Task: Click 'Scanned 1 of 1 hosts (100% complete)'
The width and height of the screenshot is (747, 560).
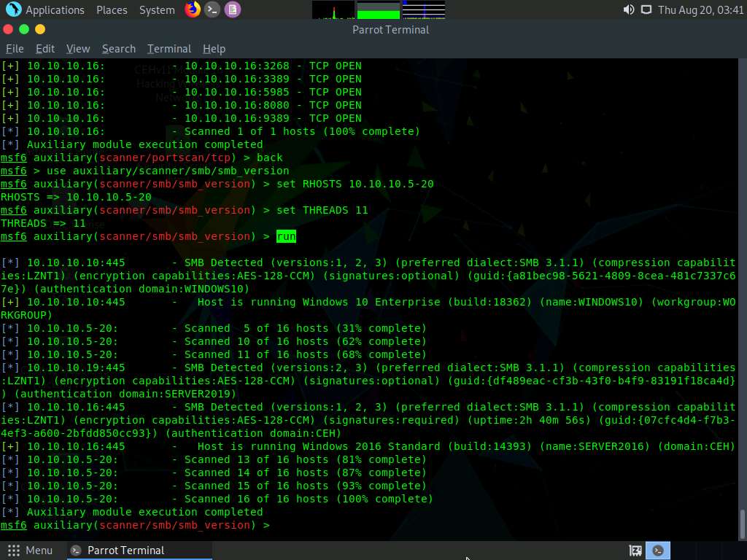Action: [x=302, y=131]
